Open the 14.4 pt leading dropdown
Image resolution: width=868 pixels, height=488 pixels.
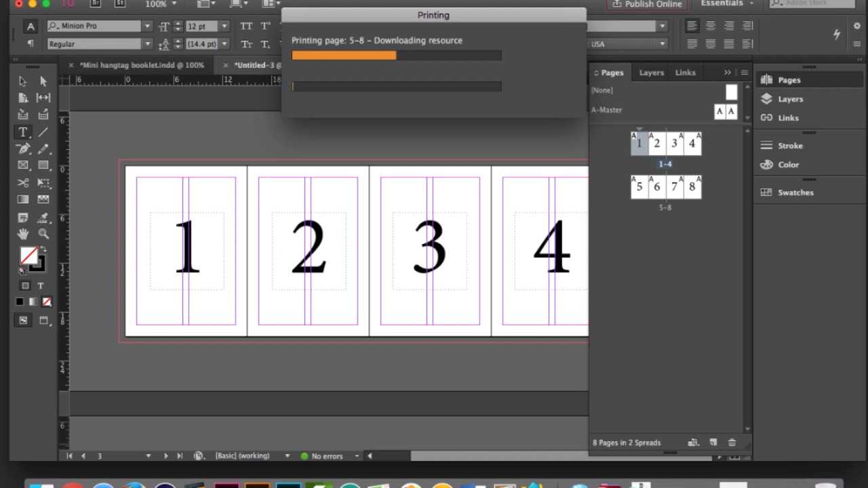224,44
